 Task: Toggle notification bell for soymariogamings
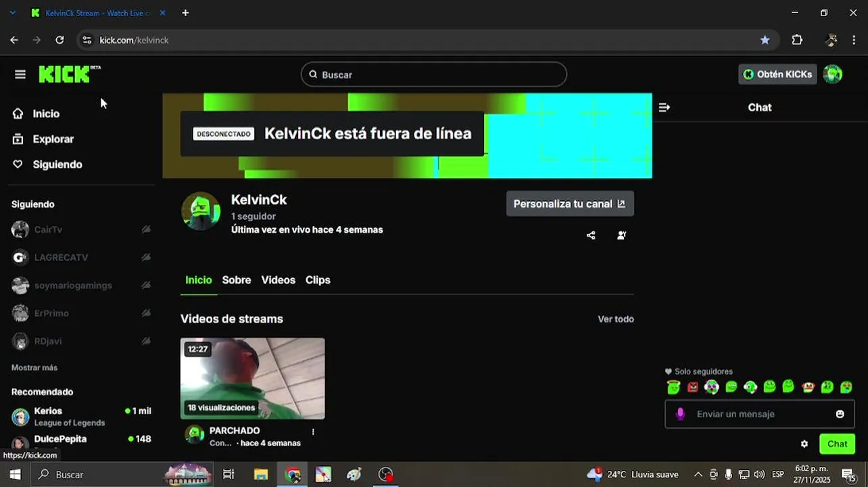[145, 285]
